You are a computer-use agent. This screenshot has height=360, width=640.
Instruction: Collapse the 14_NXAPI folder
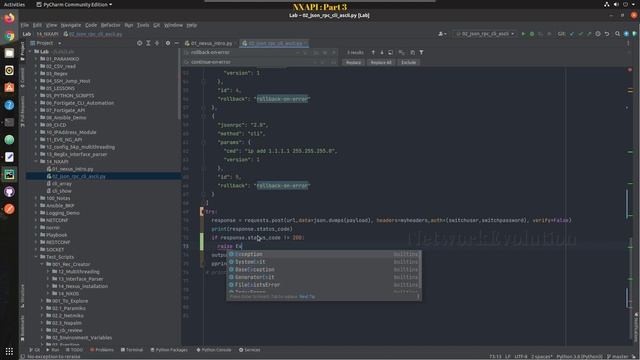(x=36, y=162)
